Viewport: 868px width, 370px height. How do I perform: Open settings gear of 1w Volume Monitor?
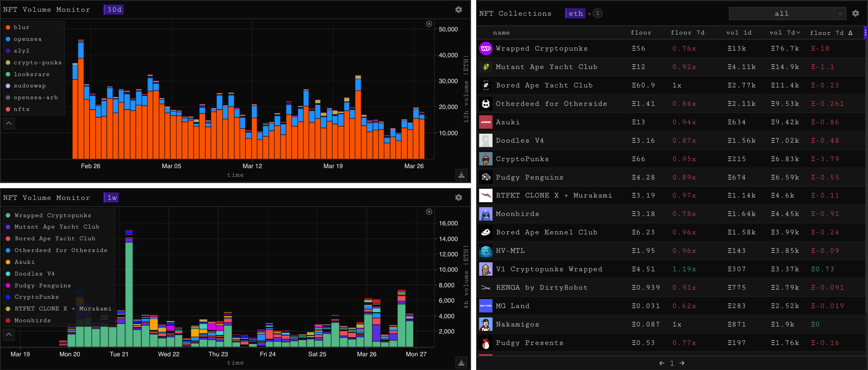pyautogui.click(x=458, y=198)
